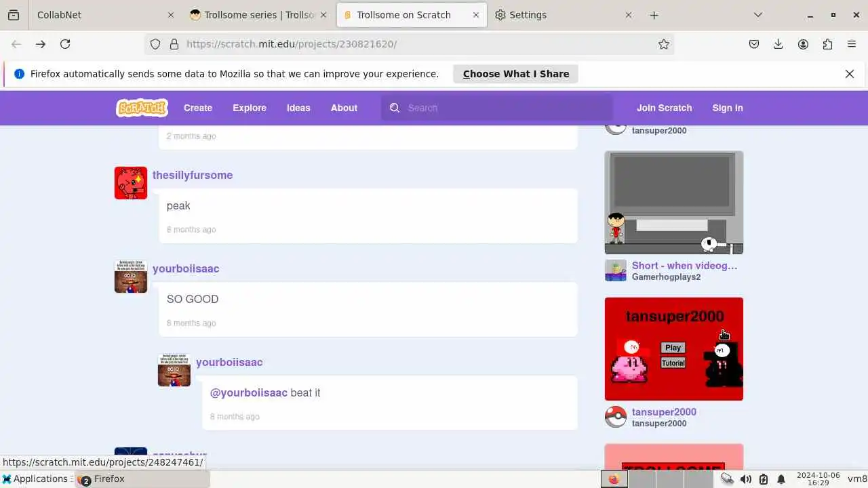Click yourboiisaac's avatar on SO GOOD comment

pyautogui.click(x=131, y=277)
